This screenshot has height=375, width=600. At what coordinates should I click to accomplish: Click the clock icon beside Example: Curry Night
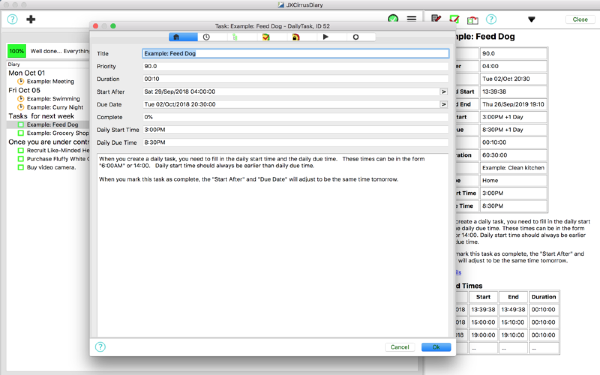(21, 107)
